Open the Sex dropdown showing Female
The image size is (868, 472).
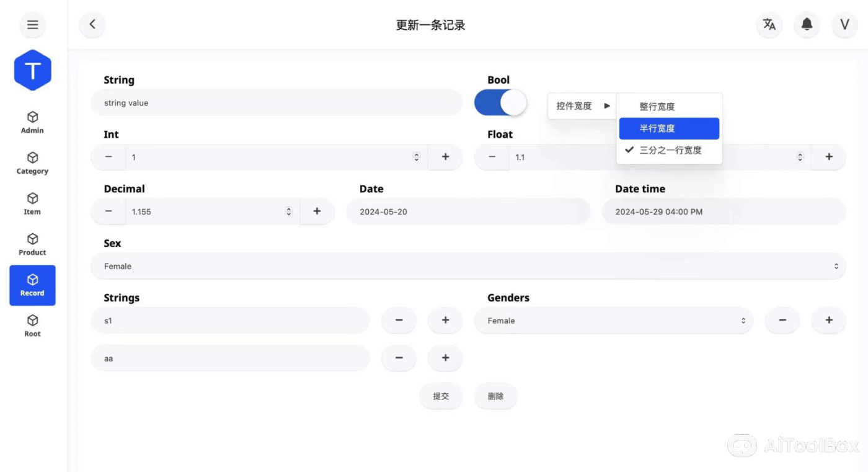click(469, 265)
